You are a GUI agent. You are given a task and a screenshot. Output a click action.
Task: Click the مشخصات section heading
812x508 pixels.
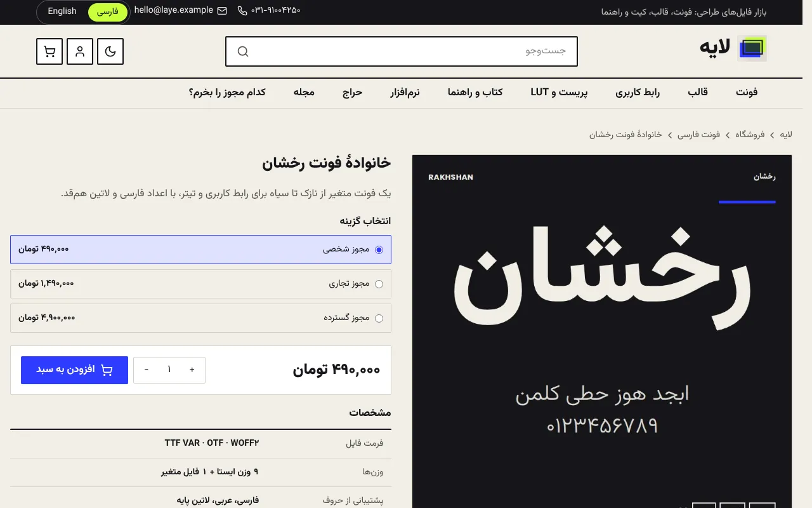click(370, 413)
